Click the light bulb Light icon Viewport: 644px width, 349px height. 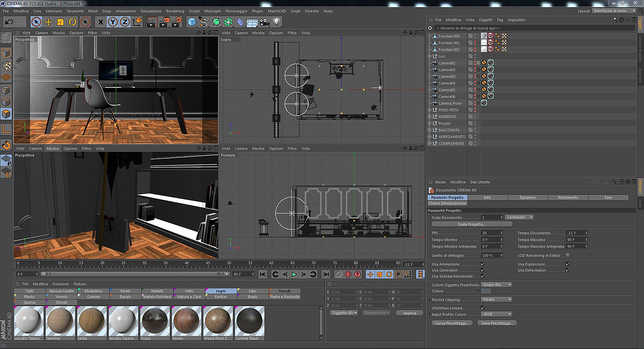coord(276,22)
